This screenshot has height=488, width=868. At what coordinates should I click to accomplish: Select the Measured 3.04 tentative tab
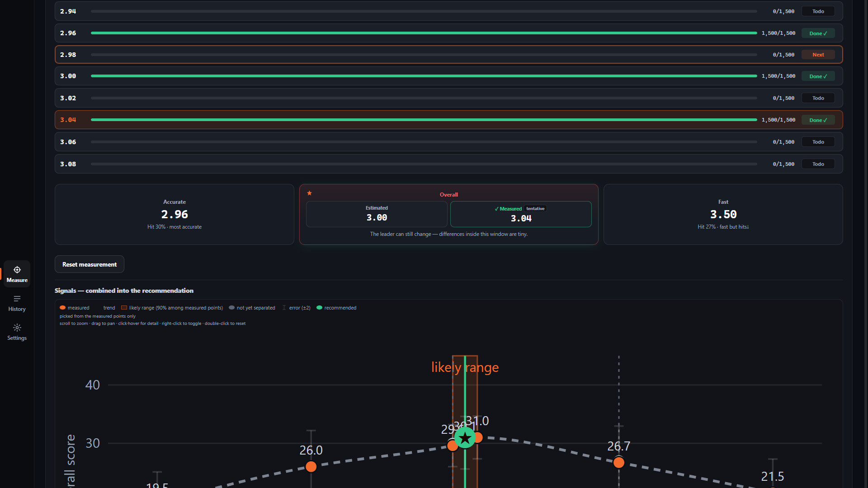(x=521, y=214)
